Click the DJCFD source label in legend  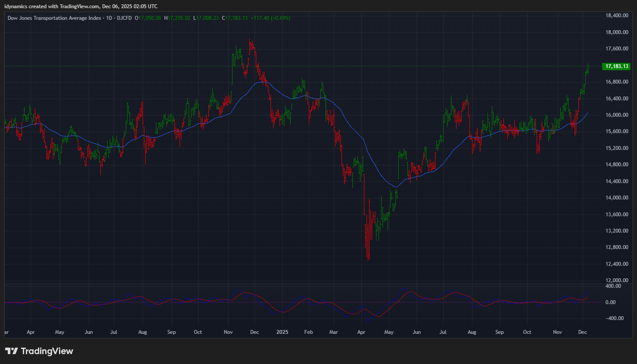click(124, 18)
